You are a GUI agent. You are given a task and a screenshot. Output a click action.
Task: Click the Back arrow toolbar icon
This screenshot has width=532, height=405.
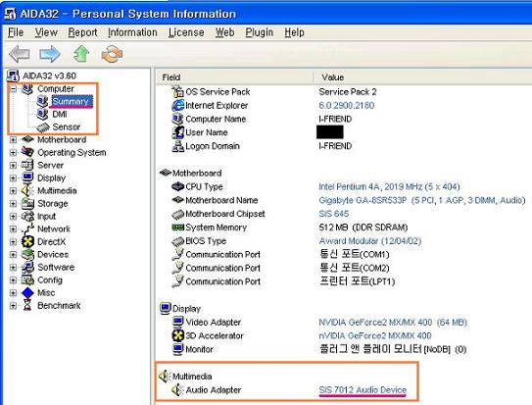pyautogui.click(x=20, y=54)
